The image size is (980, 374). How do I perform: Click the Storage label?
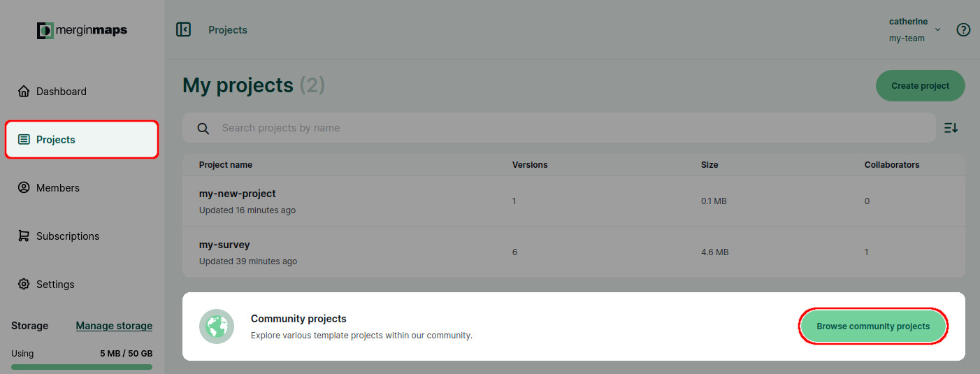pyautogui.click(x=30, y=326)
